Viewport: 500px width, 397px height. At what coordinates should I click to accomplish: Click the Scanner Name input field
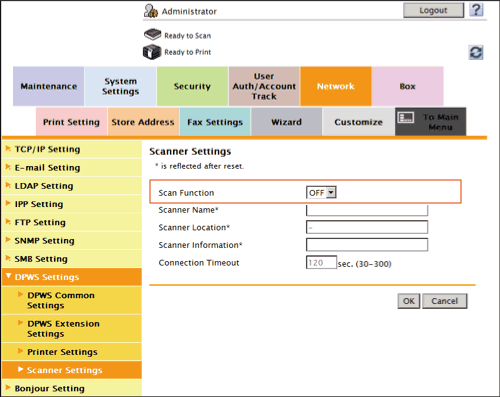tap(367, 211)
